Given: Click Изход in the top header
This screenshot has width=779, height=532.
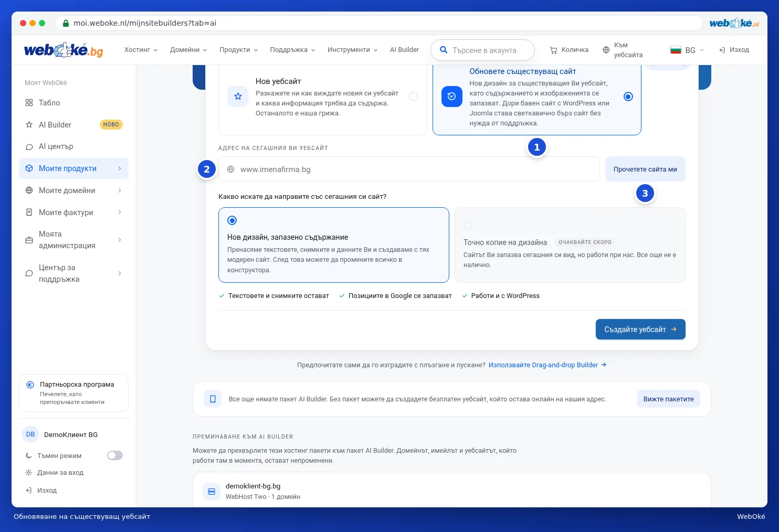Looking at the screenshot, I should [x=734, y=50].
